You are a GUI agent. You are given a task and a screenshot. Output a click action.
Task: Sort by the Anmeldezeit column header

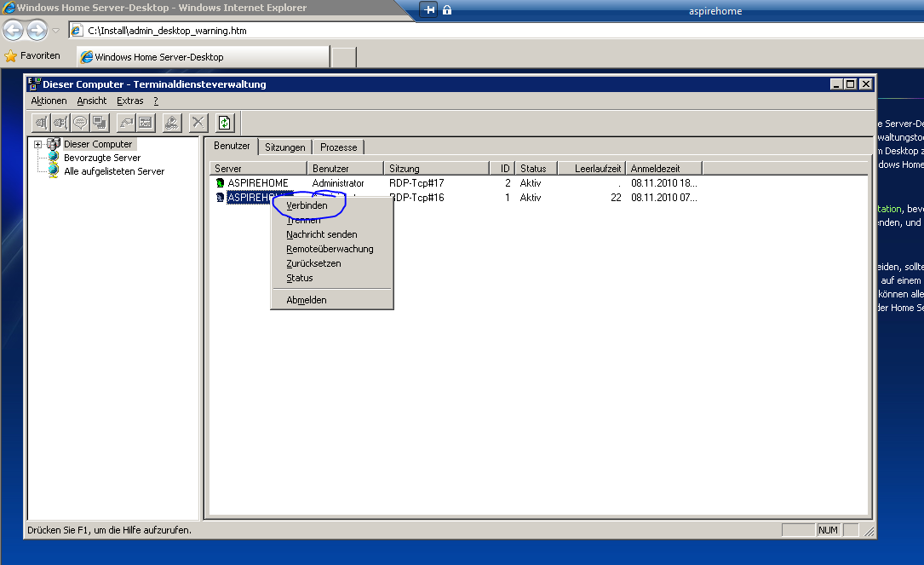pos(664,168)
